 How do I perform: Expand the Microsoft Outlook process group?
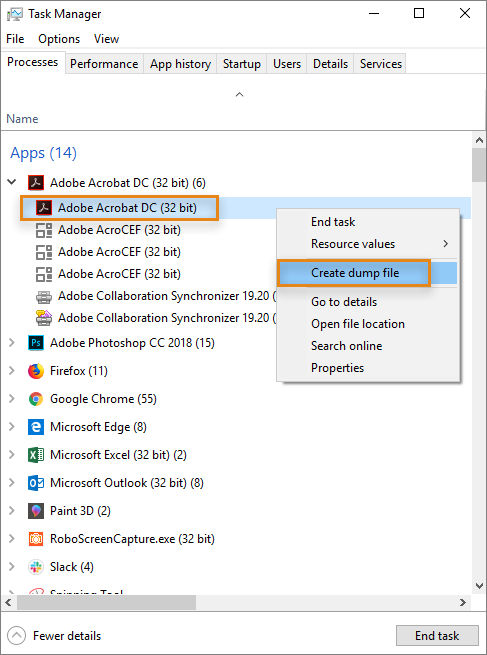[x=12, y=483]
